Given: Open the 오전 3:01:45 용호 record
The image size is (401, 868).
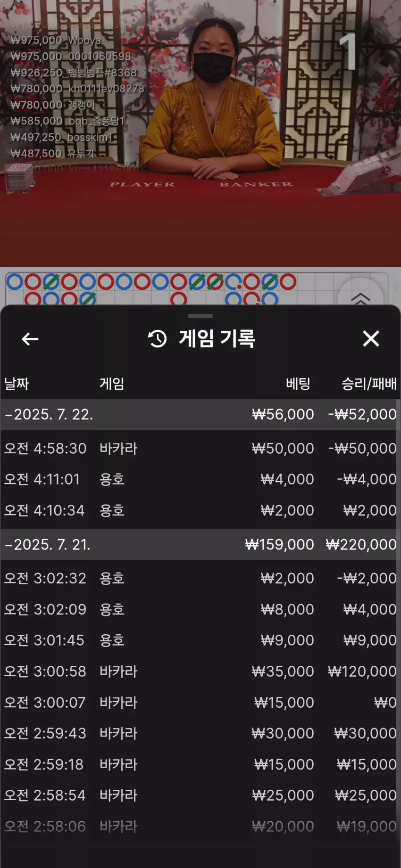Looking at the screenshot, I should pos(200,640).
